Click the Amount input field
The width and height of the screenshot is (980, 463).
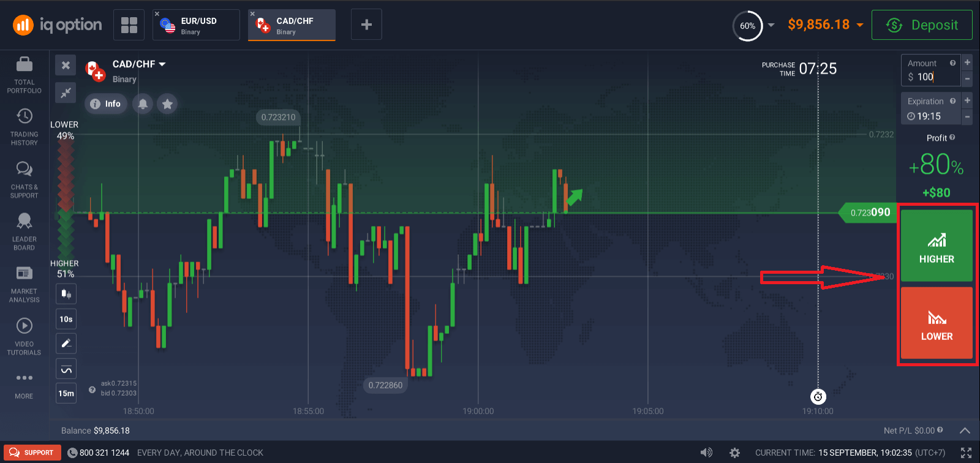point(930,70)
